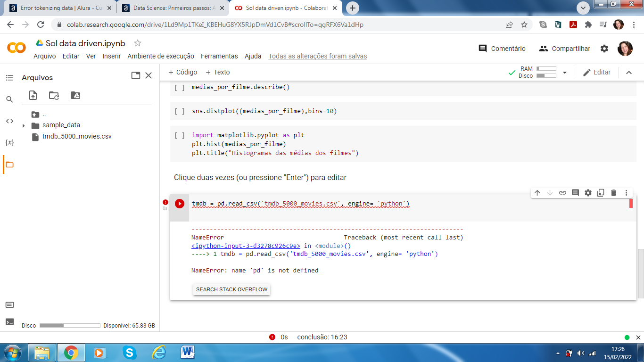Open more cell actions (three dots)
This screenshot has width=644, height=362.
[626, 193]
